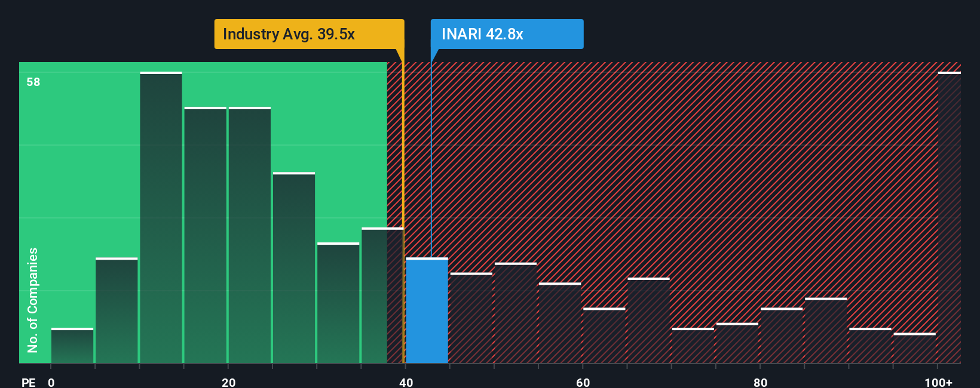
Task: Click the tallest bar in the 10-15 PE range
Action: 161,217
